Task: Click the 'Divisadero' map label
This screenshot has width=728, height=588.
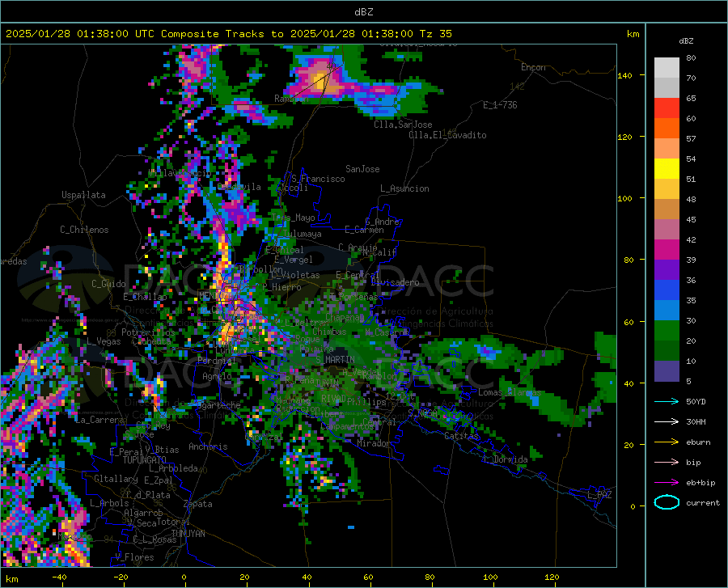Action: pos(395,282)
